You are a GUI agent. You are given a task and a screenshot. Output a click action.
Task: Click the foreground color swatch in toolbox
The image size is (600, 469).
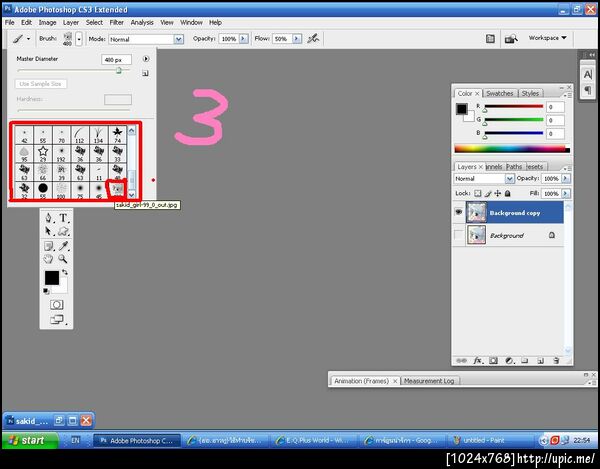click(52, 278)
